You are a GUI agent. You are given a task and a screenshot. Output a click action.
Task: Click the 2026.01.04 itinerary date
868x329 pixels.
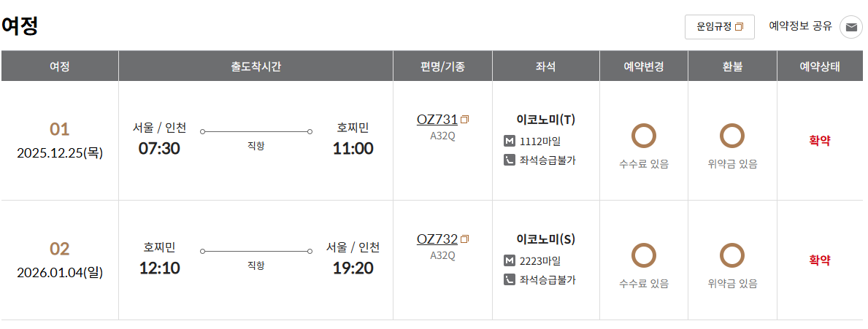point(60,273)
